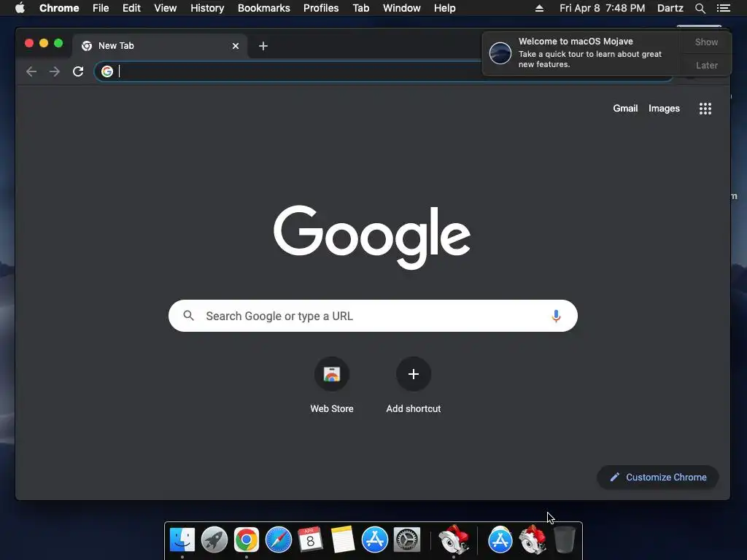Open the Chrome application menu
This screenshot has height=560, width=747.
(x=59, y=8)
